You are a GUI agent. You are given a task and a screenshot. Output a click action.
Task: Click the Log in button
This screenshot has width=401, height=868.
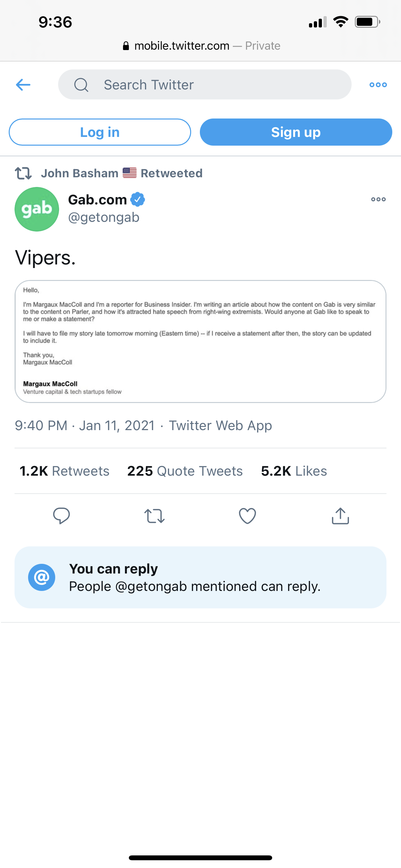click(100, 132)
